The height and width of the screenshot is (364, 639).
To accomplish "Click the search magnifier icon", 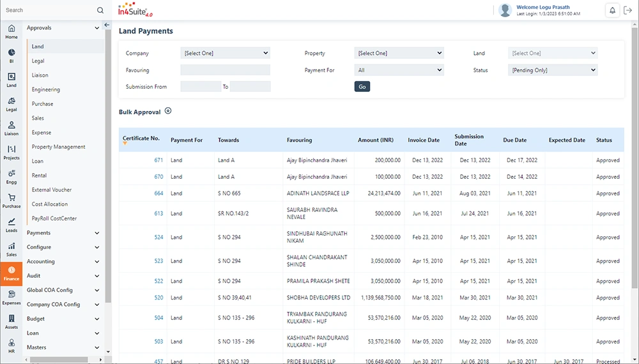I will 100,10.
